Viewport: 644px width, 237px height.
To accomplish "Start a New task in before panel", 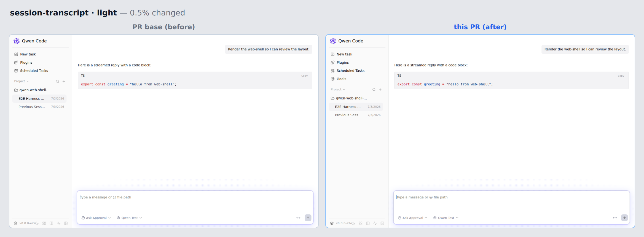I will (x=40, y=54).
